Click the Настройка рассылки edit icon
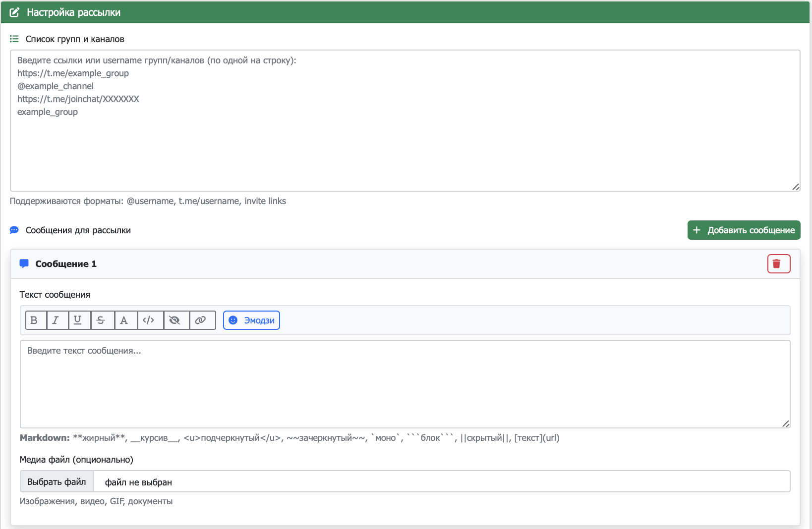Image resolution: width=812 pixels, height=529 pixels. coord(15,12)
